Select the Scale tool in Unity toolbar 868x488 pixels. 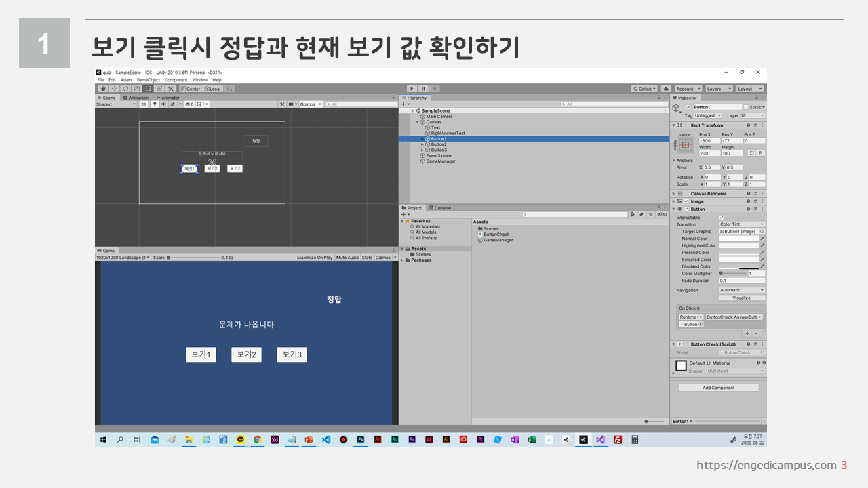click(x=136, y=89)
